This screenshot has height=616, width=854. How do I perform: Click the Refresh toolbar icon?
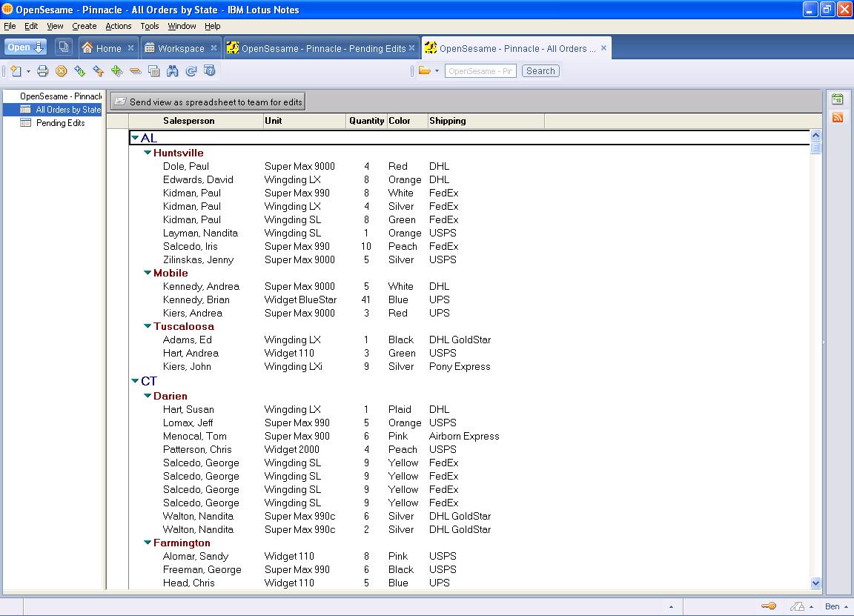click(191, 71)
